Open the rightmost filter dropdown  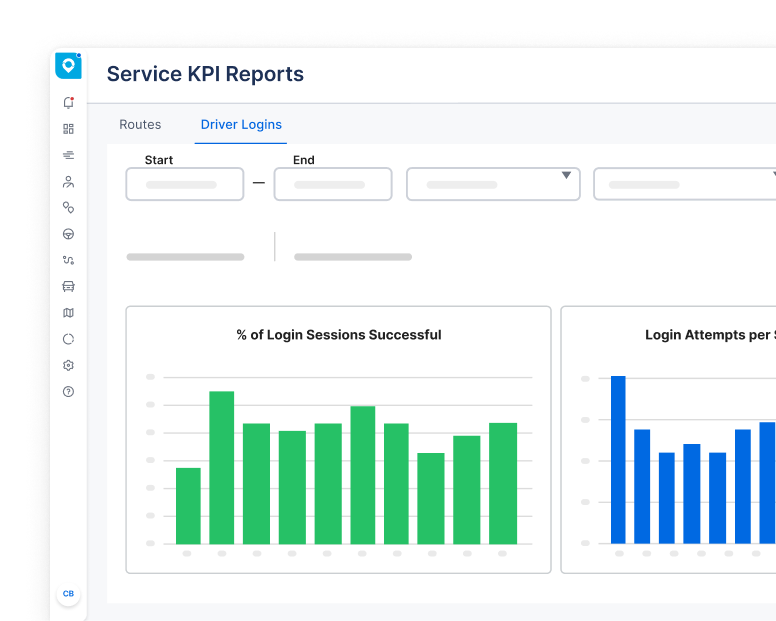tap(684, 184)
